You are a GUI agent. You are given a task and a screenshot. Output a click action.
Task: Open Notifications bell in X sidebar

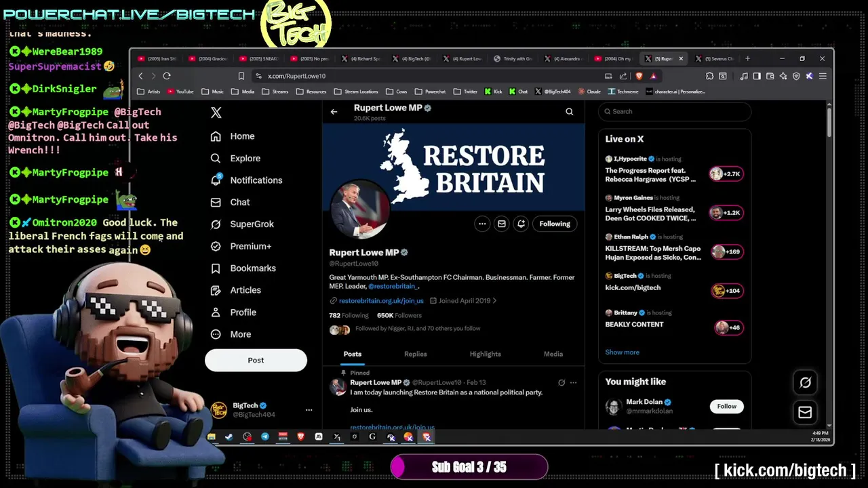(x=246, y=180)
